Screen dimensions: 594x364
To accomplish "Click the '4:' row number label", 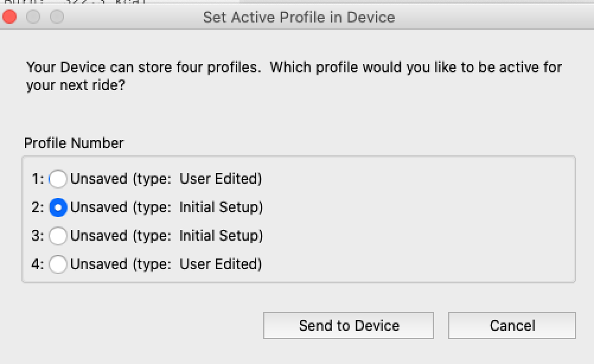I will click(37, 264).
